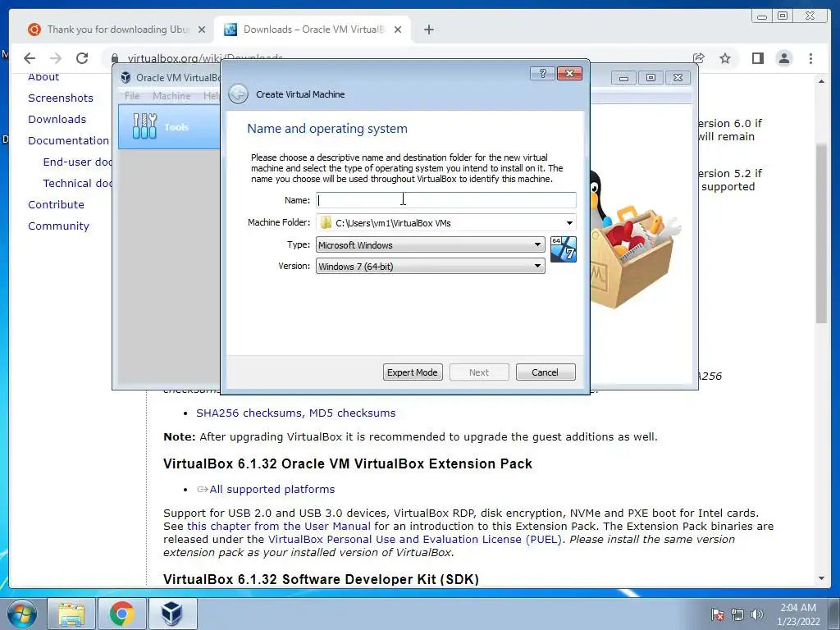Open File Explorer from the taskbar
The height and width of the screenshot is (630, 840).
click(x=71, y=614)
